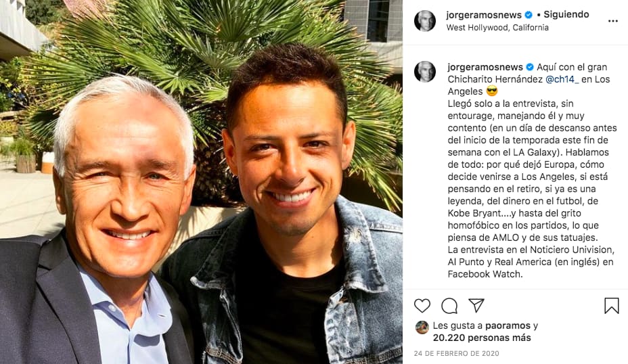Click the jorgeramosnews username in the caption

pyautogui.click(x=485, y=67)
